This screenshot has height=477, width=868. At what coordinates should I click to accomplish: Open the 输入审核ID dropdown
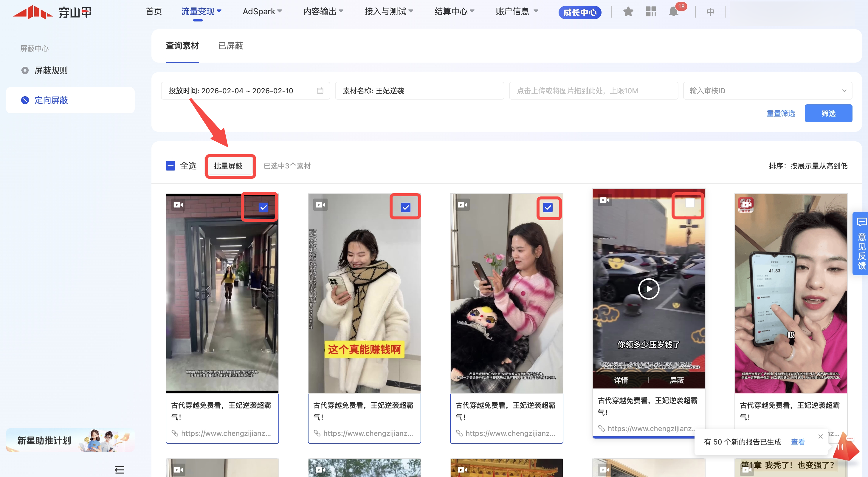click(767, 91)
